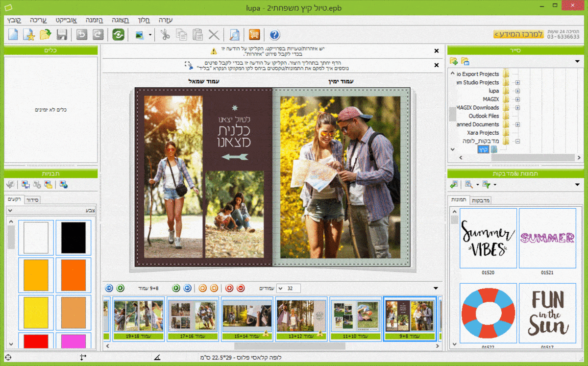The width and height of the screenshot is (588, 366).
Task: Dismiss the warnings notification bar
Action: pos(437,50)
